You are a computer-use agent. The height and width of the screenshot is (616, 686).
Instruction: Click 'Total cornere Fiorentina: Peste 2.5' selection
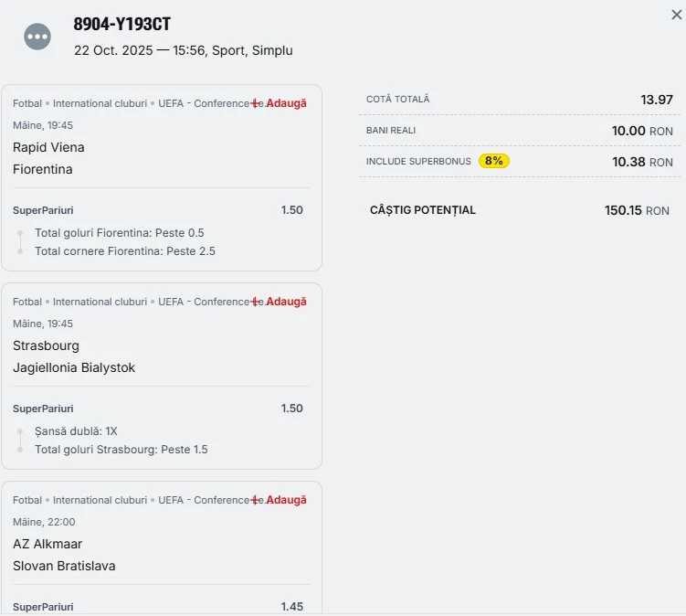(x=125, y=250)
